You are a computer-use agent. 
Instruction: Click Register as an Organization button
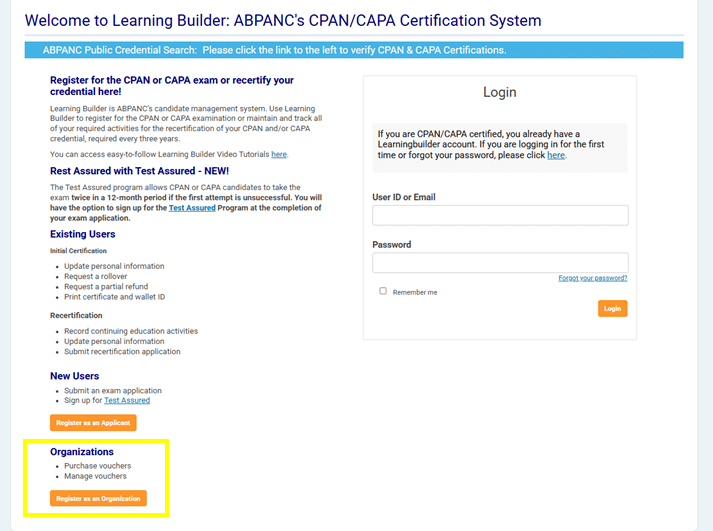[98, 498]
